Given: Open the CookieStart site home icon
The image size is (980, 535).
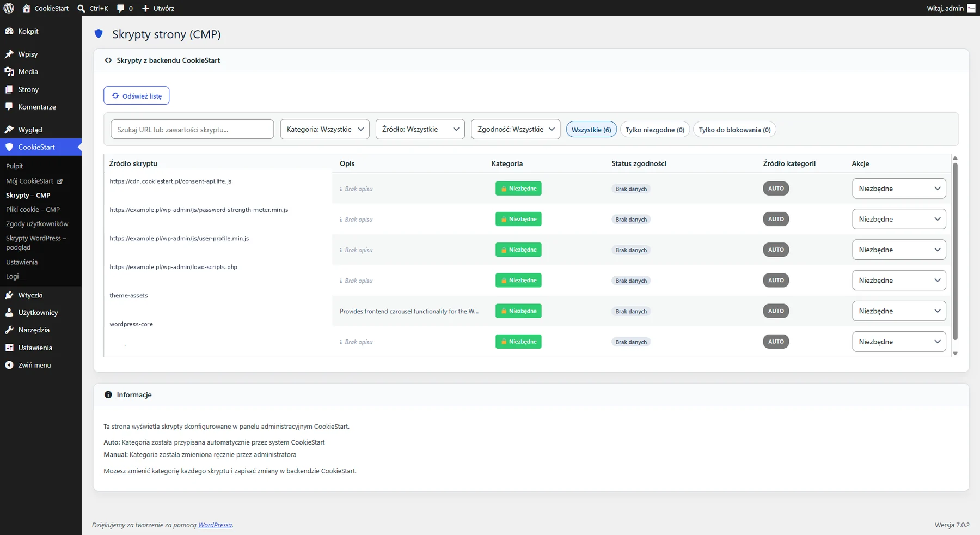Looking at the screenshot, I should tap(26, 8).
